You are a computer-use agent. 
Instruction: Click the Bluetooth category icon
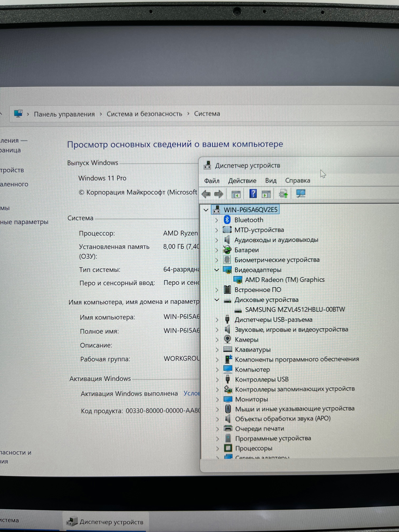click(x=227, y=220)
